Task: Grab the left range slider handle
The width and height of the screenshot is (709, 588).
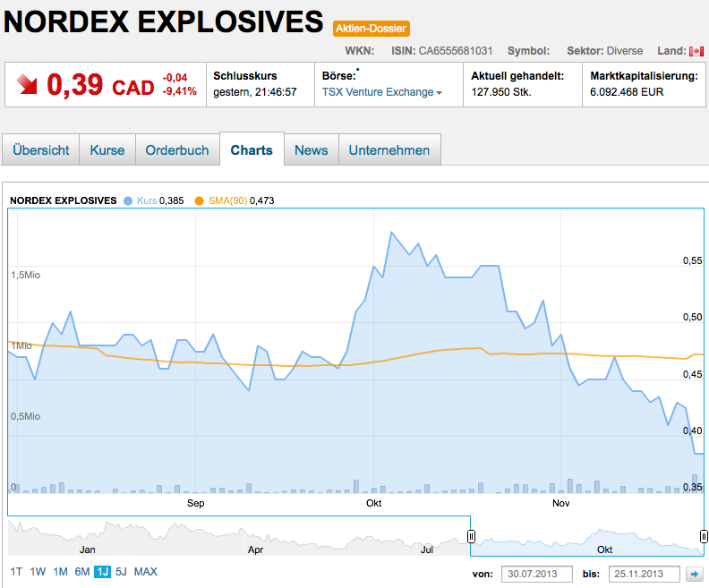Action: point(471,536)
